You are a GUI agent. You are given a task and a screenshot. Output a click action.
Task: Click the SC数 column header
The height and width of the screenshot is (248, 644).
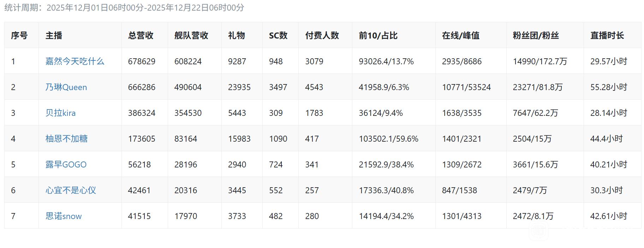click(278, 35)
